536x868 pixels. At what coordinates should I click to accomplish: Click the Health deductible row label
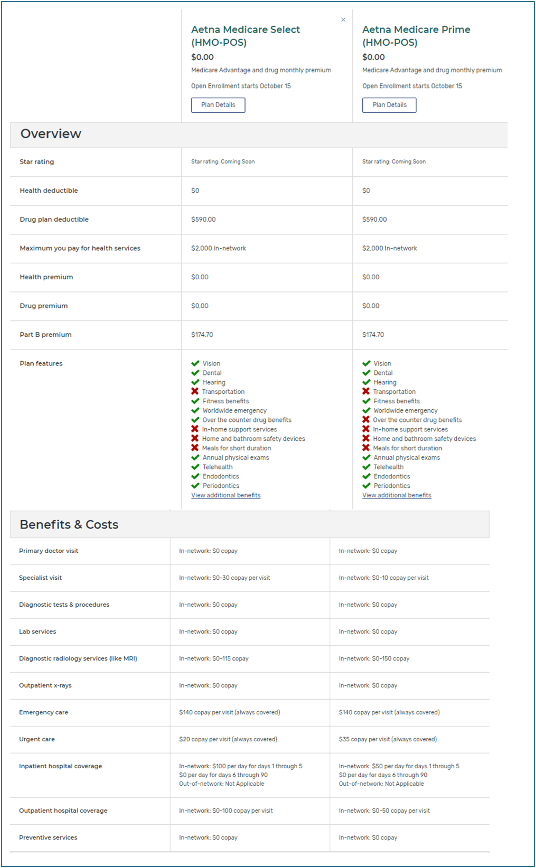coord(49,190)
